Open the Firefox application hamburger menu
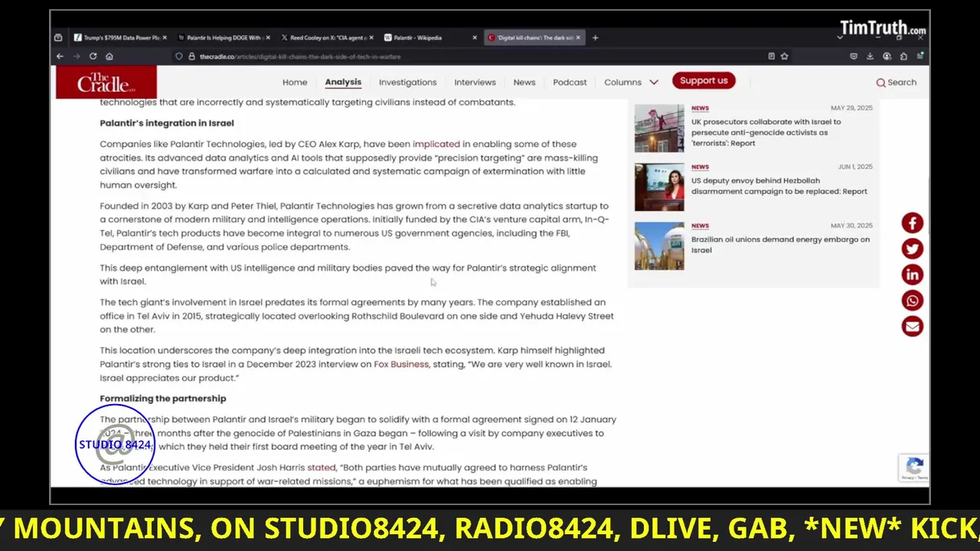980x551 pixels. [x=920, y=56]
